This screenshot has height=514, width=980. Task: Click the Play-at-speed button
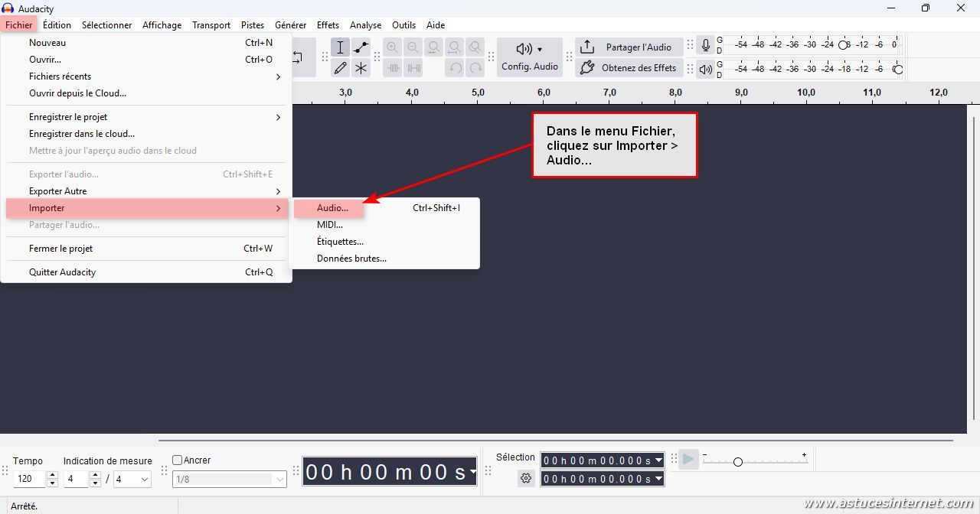(688, 459)
